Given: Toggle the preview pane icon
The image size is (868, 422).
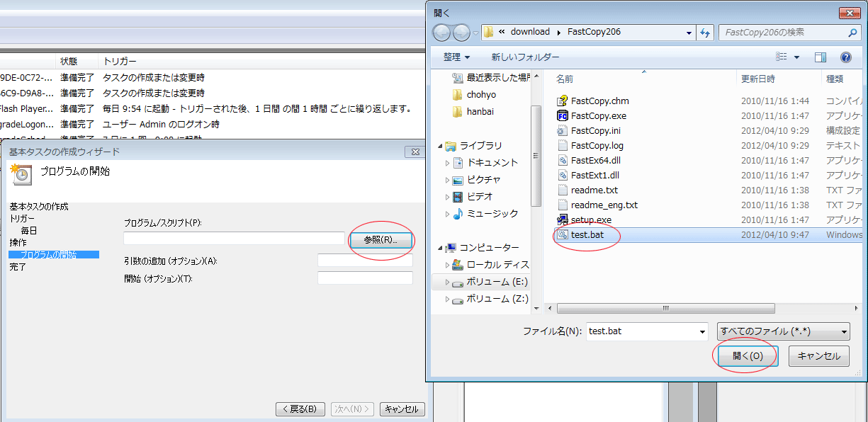Looking at the screenshot, I should coord(821,57).
